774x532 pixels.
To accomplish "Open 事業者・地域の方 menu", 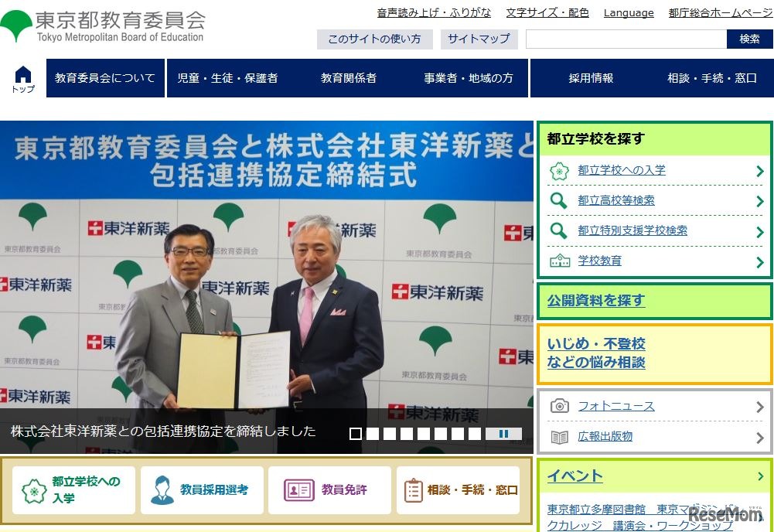I will (469, 78).
